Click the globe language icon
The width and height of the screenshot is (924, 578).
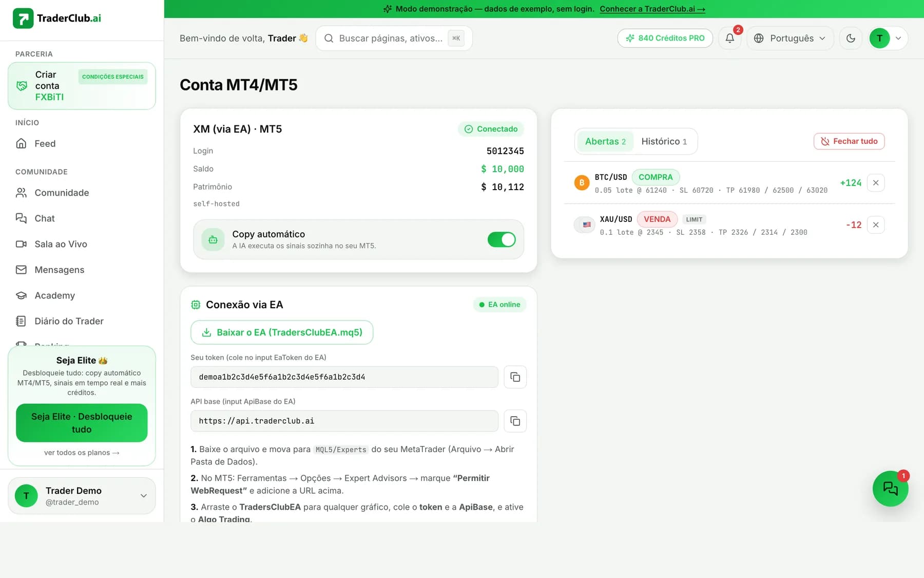759,38
